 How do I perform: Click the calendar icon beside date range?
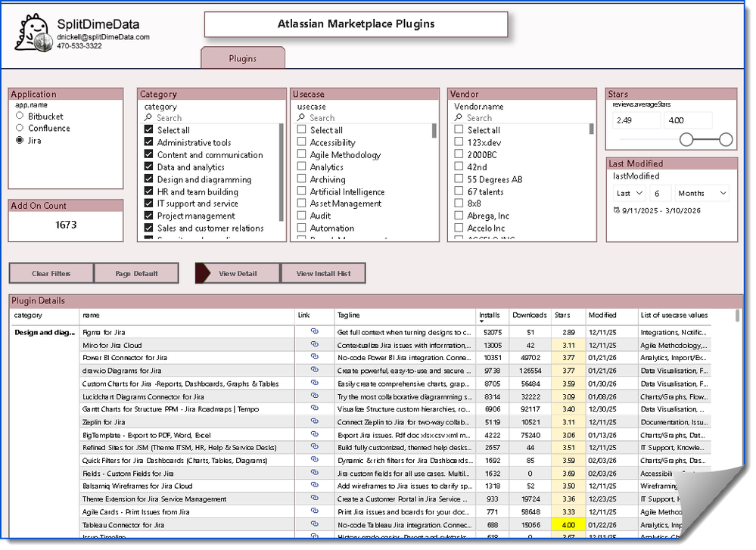pyautogui.click(x=616, y=210)
